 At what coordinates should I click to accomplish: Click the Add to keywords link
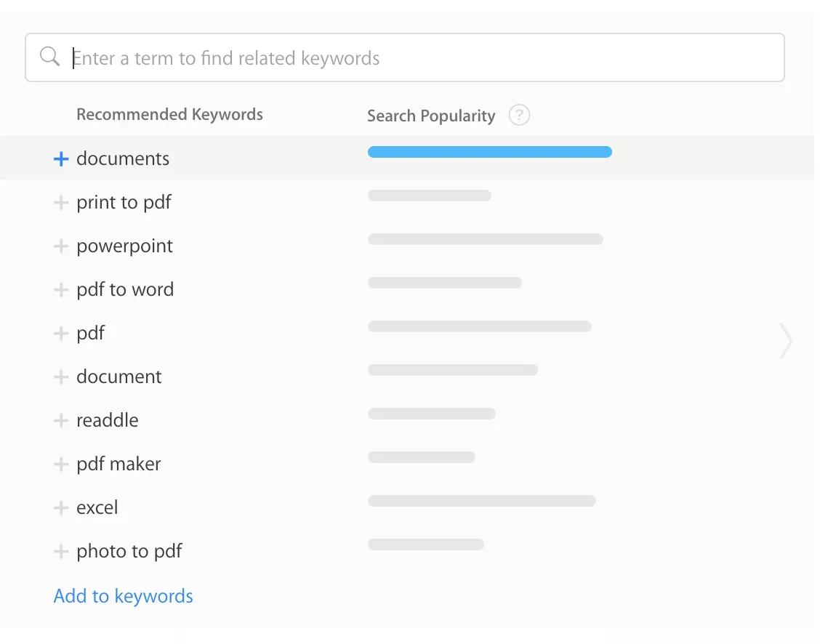[x=124, y=596]
